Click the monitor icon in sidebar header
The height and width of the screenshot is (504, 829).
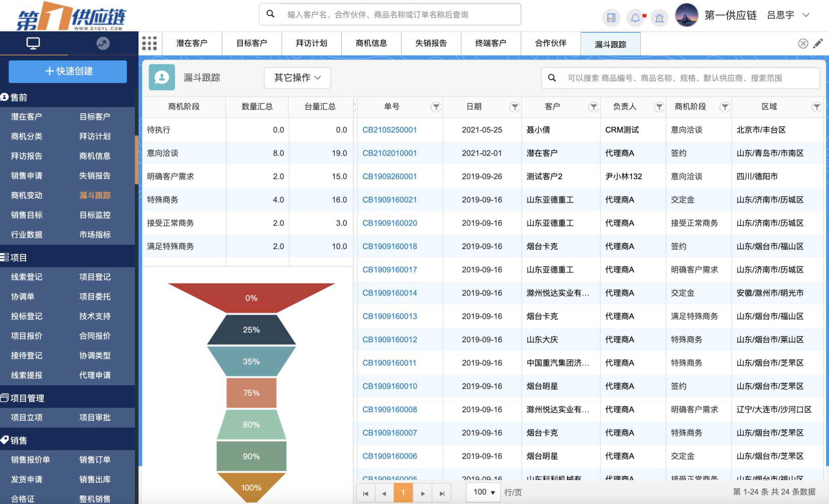point(33,43)
